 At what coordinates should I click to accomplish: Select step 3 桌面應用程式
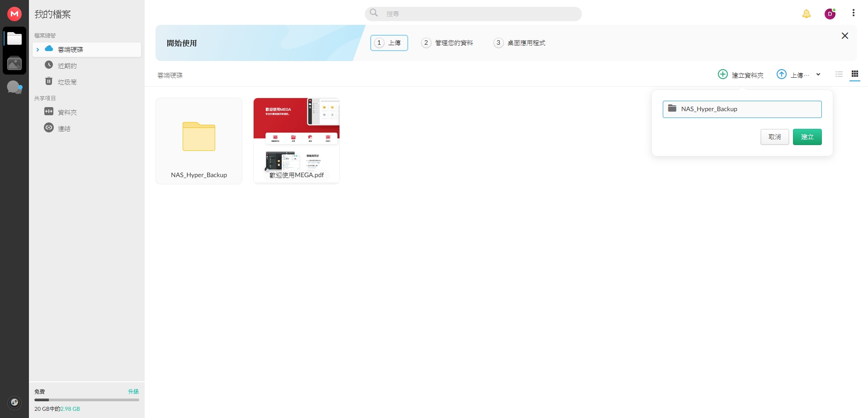tap(519, 43)
